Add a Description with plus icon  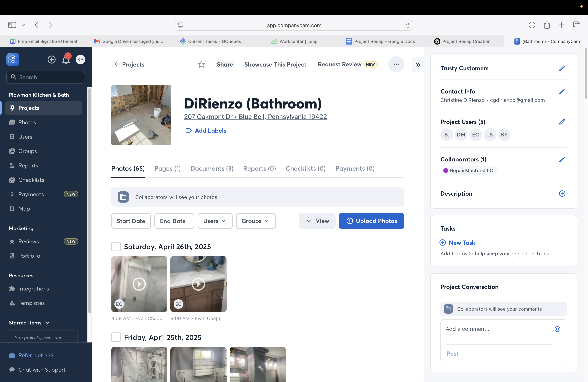(562, 193)
